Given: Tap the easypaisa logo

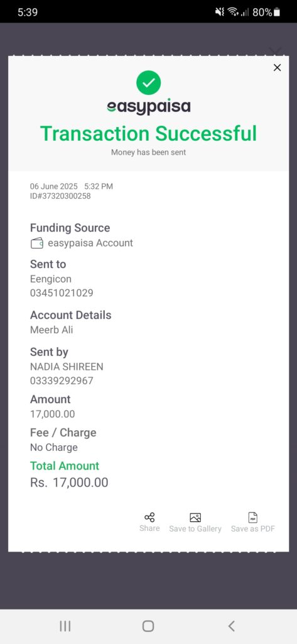Looking at the screenshot, I should click(148, 107).
